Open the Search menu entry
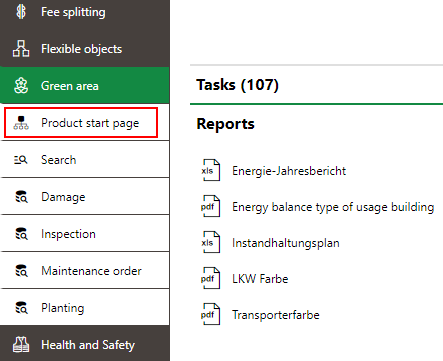 85,159
